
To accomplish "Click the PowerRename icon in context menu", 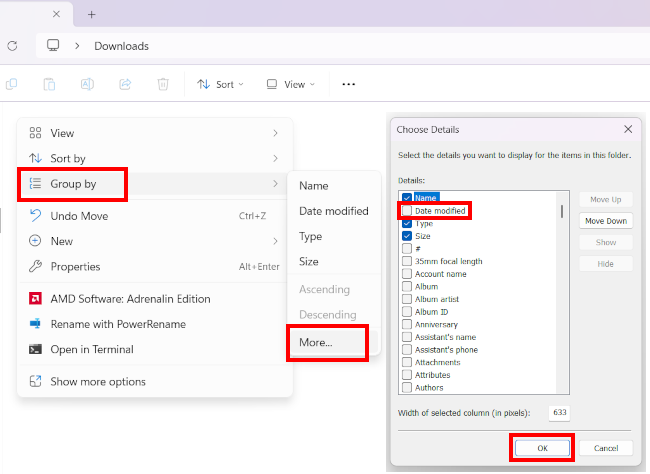I will pyautogui.click(x=35, y=324).
